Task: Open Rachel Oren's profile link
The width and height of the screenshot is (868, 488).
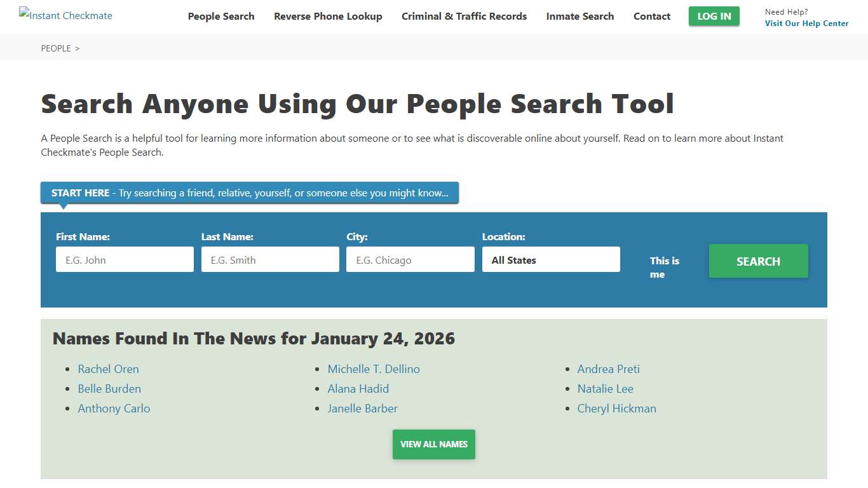Action: coord(108,369)
